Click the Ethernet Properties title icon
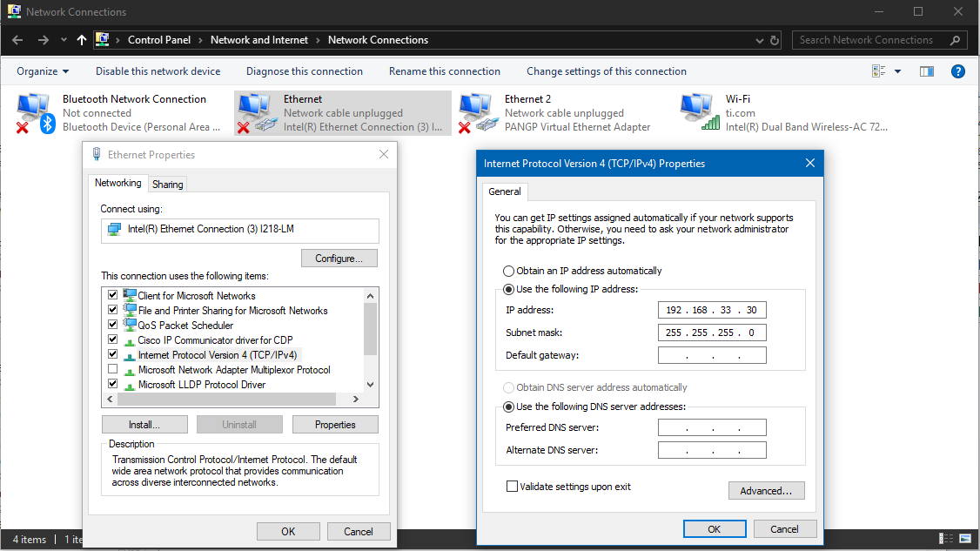Screen dimensions: 980x551 pyautogui.click(x=97, y=154)
